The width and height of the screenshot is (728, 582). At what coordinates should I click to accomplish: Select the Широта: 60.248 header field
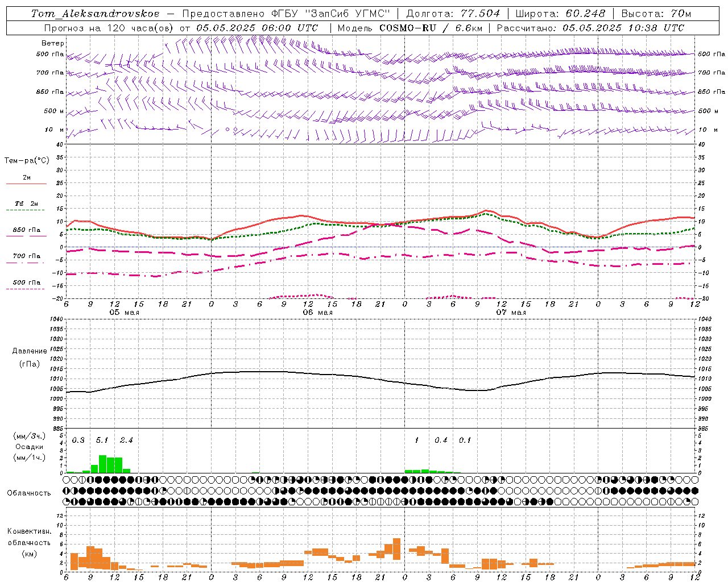coord(561,14)
